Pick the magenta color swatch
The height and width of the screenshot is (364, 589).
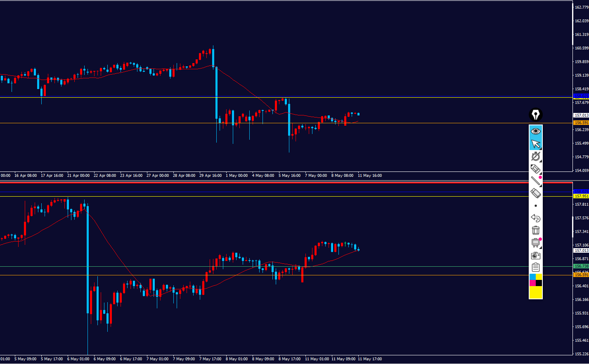pyautogui.click(x=532, y=283)
